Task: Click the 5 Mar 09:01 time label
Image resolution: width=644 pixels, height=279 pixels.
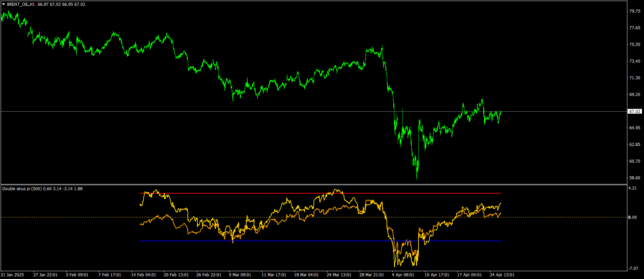Action: [240, 275]
